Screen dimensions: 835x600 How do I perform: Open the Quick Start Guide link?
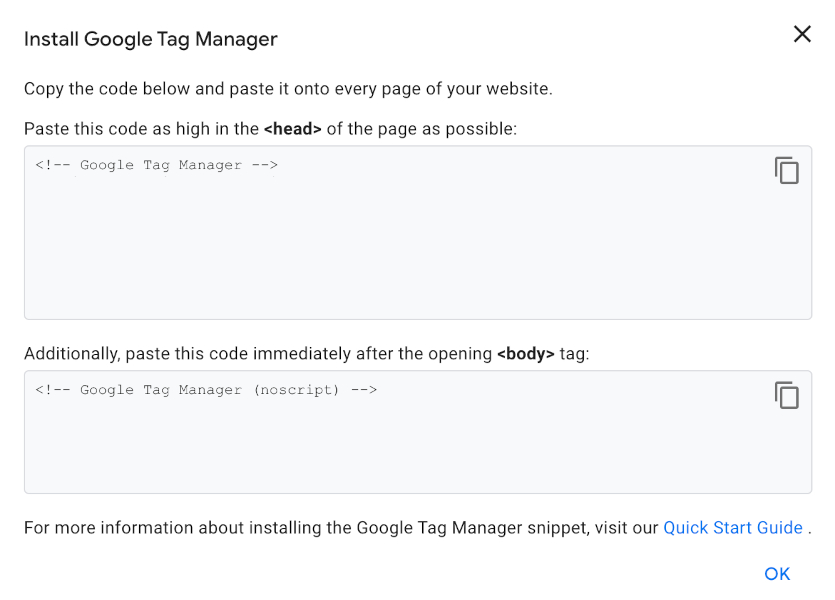coord(733,527)
